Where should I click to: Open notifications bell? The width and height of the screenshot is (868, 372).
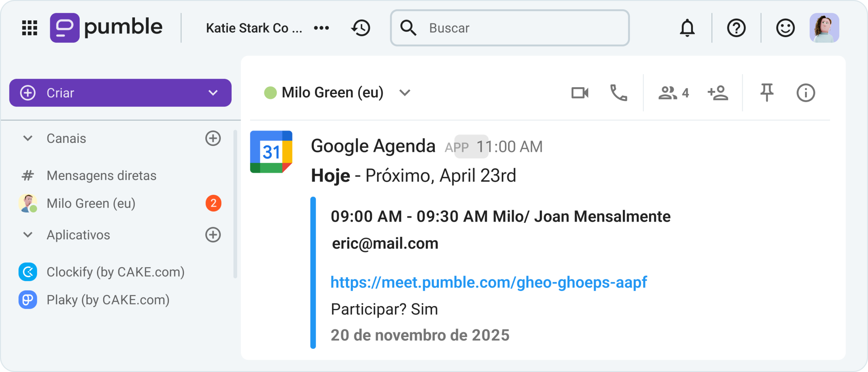(687, 28)
